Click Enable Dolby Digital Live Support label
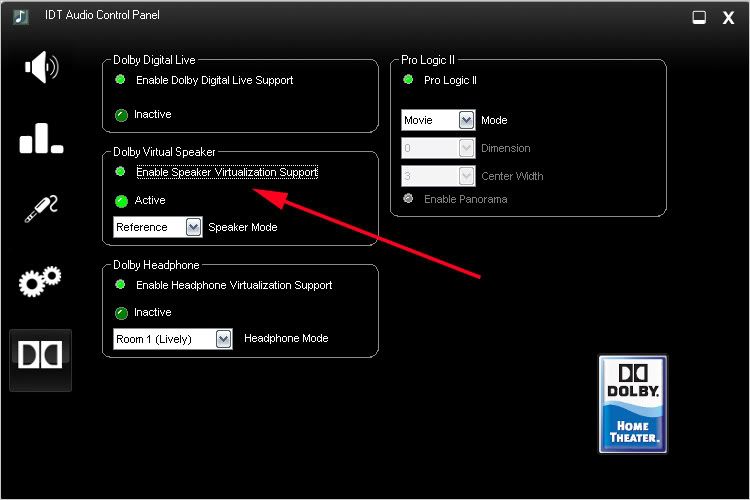The width and height of the screenshot is (750, 500). tap(215, 80)
